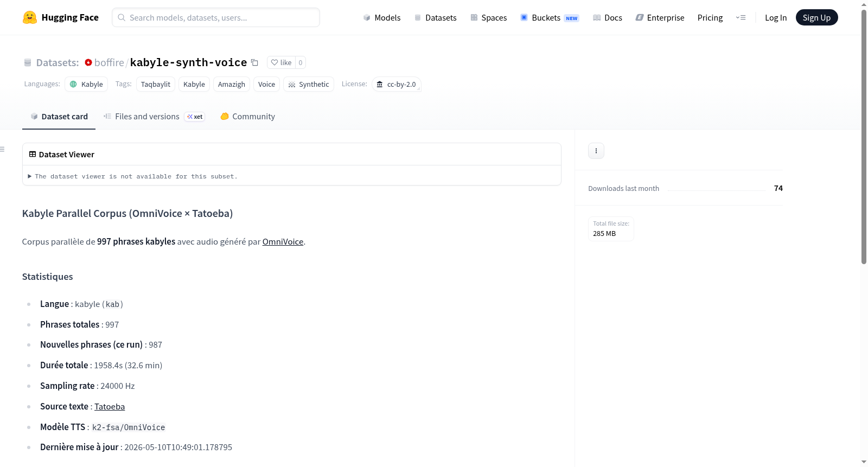Go to Enterprise page

[x=660, y=17]
